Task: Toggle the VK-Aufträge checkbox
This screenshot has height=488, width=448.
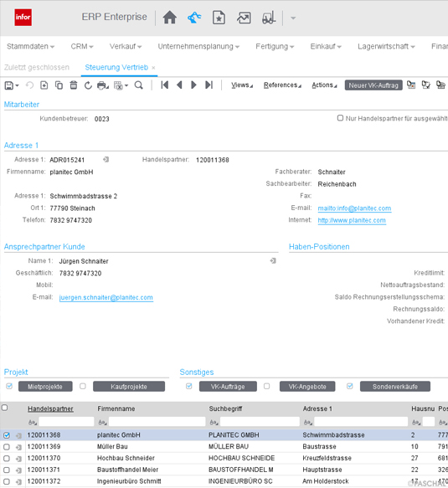Action: click(189, 386)
